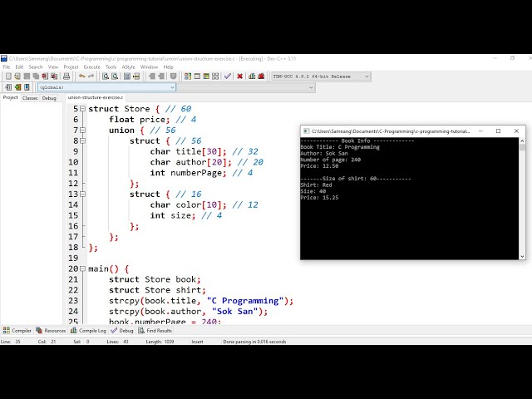Click the Save toolbar icon
This screenshot has height=399, width=532.
(x=27, y=76)
